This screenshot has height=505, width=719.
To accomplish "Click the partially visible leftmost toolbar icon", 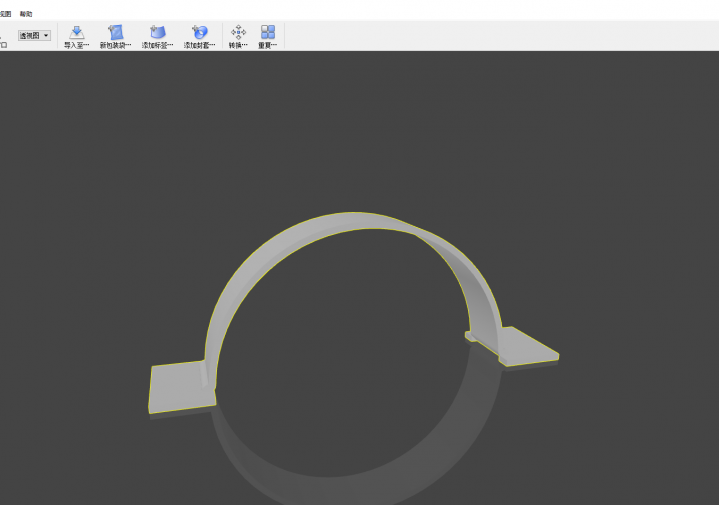I will pos(3,38).
